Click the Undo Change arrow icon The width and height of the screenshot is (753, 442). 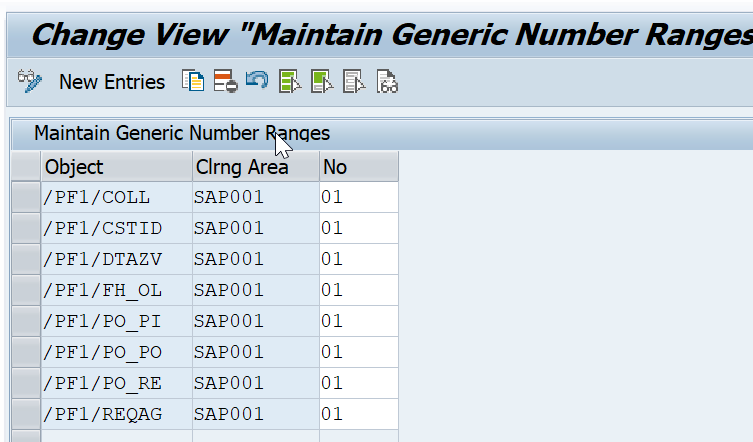(x=257, y=80)
